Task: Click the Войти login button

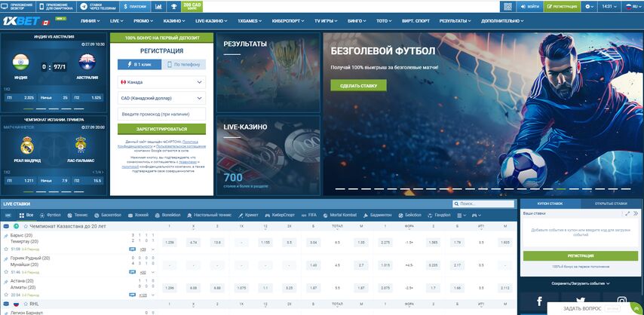Action: point(529,6)
